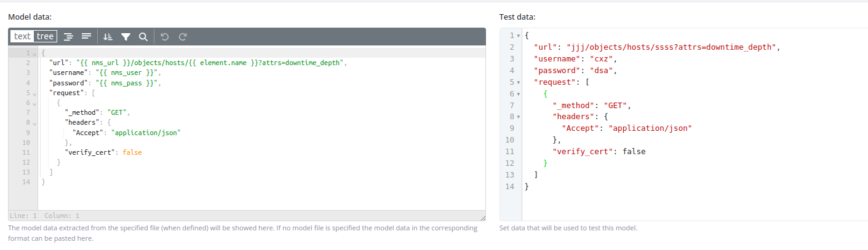The image size is (868, 250).
Task: Open the filter/transform funnel icon
Action: click(125, 37)
